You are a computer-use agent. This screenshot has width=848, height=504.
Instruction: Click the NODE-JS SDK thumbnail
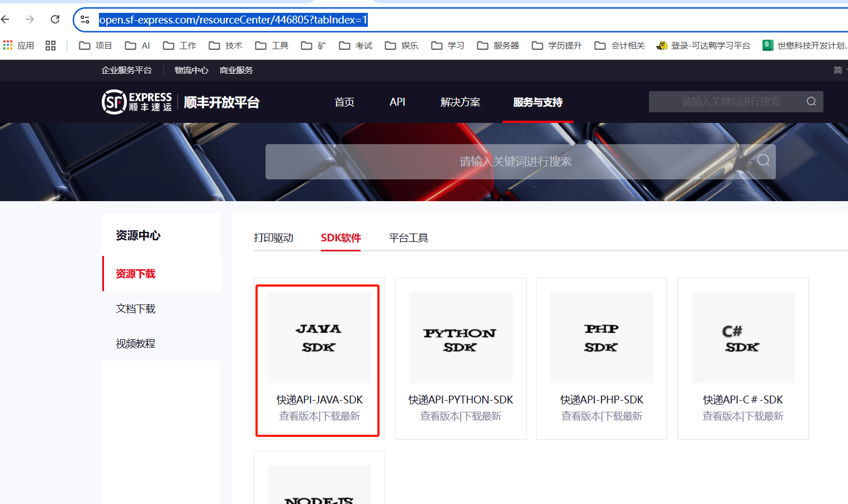tap(319, 485)
